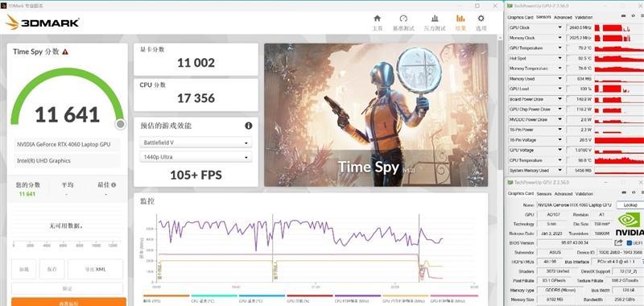Screen dimensions: 644x306
Task: Open the benchmark tests gauge icon
Action: coord(403,19)
